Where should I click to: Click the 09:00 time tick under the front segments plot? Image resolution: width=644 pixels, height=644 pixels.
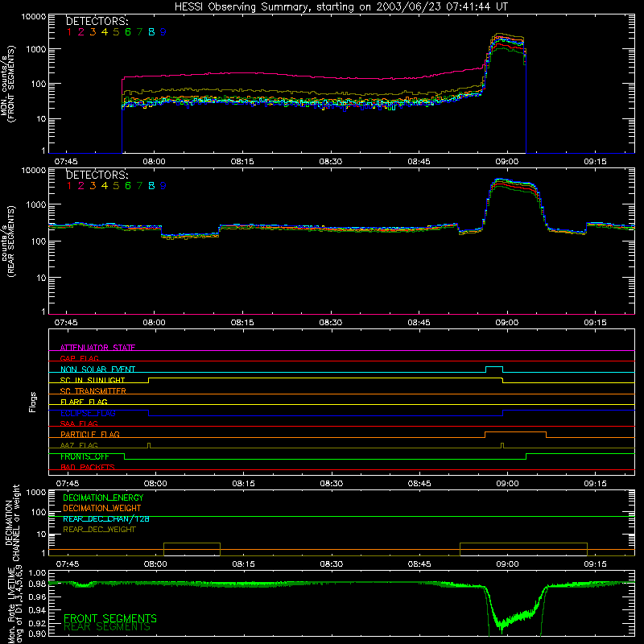point(507,162)
